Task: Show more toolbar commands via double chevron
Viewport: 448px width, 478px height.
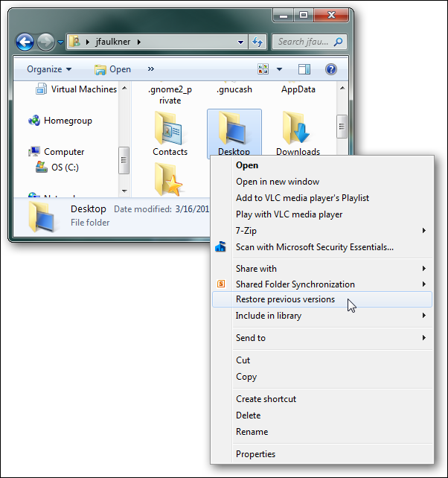Action: [151, 69]
